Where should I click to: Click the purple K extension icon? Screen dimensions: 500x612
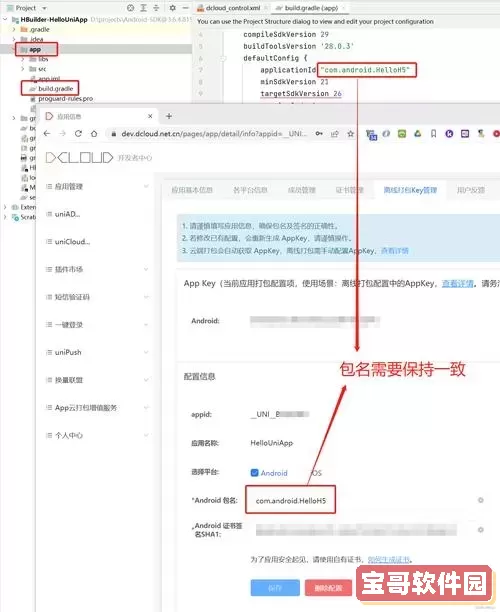(x=449, y=134)
